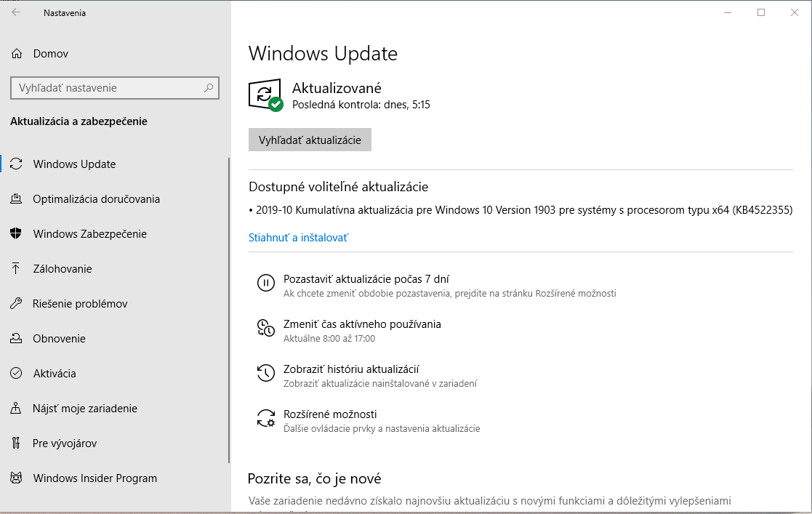812x514 pixels.
Task: Close the Nastavenia window
Action: (795, 12)
